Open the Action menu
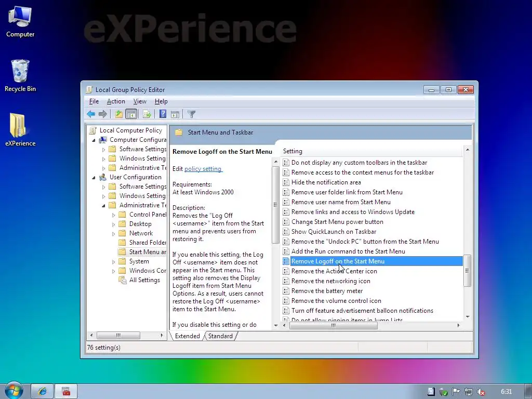The image size is (532, 399). pyautogui.click(x=116, y=101)
